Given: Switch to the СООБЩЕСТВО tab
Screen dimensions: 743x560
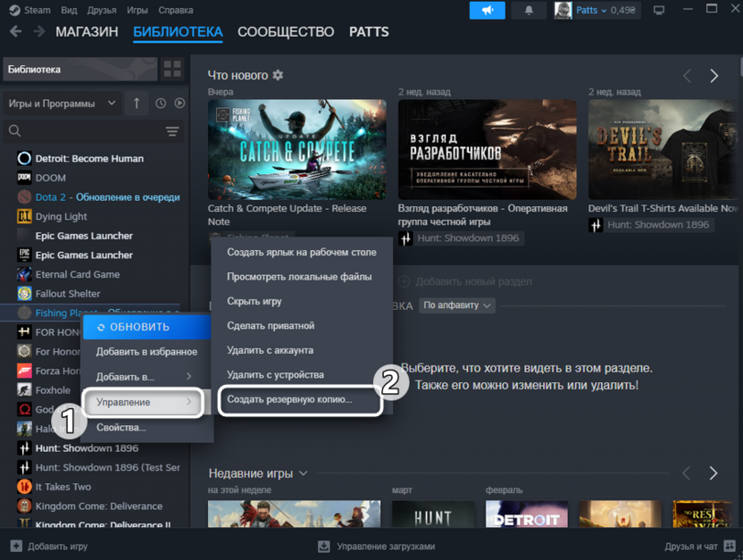Looking at the screenshot, I should [x=286, y=32].
